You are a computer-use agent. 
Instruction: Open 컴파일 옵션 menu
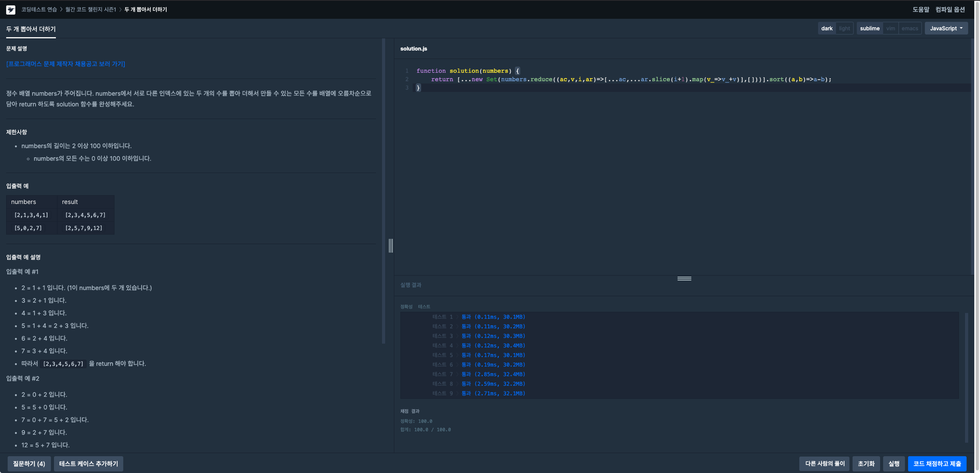point(950,10)
